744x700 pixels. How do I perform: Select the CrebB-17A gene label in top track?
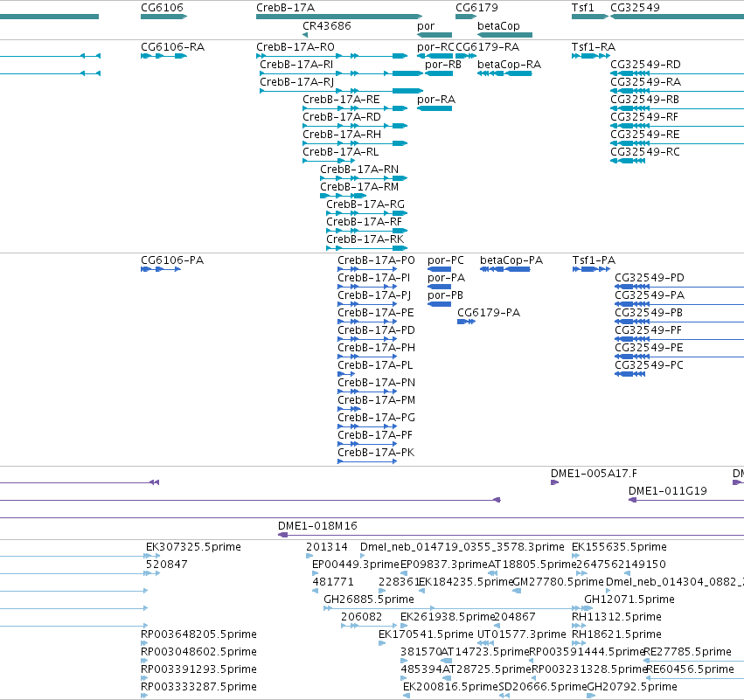285,8
